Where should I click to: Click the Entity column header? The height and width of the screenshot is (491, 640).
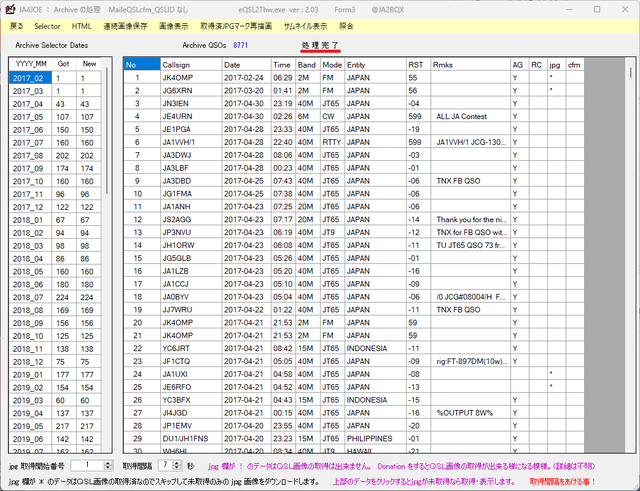click(376, 64)
